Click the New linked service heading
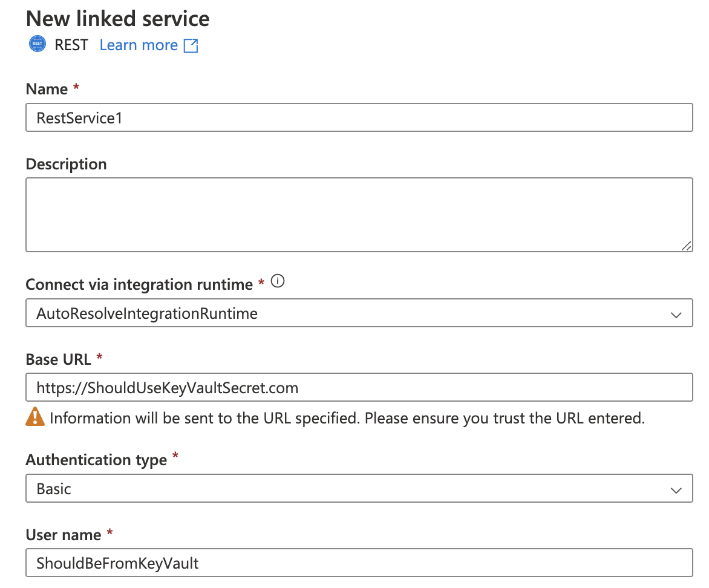This screenshot has height=588, width=709. (118, 19)
